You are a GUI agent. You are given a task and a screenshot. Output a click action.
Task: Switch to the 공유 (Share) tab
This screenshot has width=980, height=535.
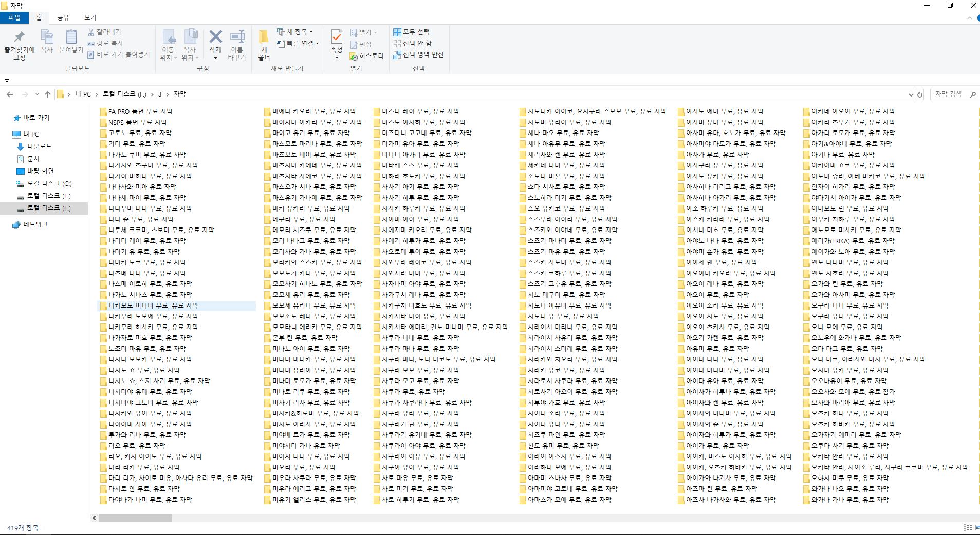63,17
